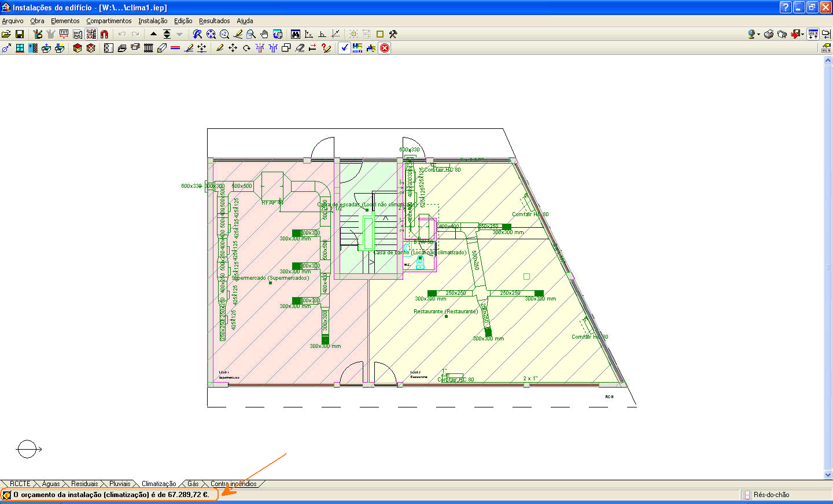Screen dimensions: 833x504
Task: Go up one floor with the up arrow
Action: 153,34
